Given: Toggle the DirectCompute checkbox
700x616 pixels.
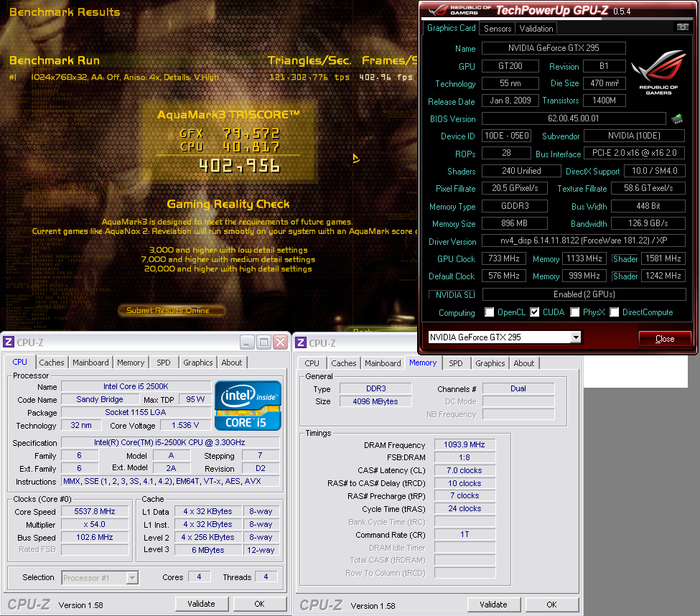Looking at the screenshot, I should pos(615,312).
